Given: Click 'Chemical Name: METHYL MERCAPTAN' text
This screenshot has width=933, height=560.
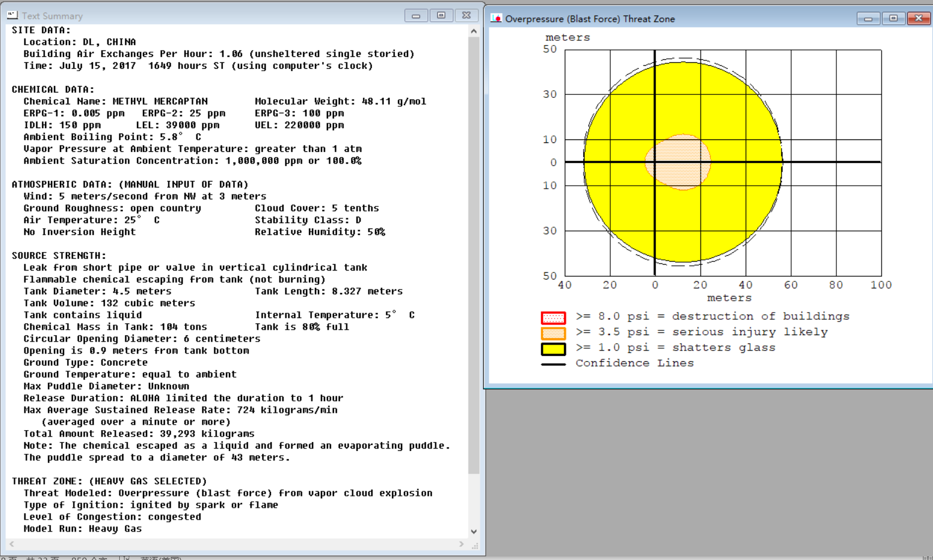Looking at the screenshot, I should [116, 101].
